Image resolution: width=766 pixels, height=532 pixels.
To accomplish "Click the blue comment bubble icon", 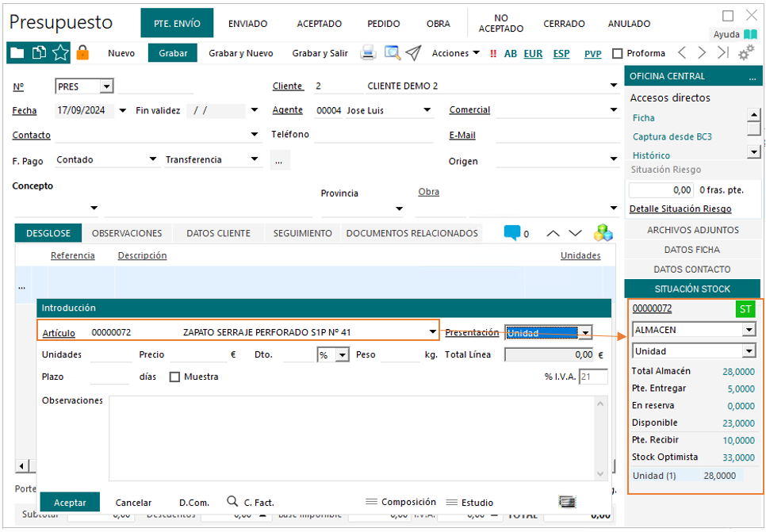I will 512,233.
